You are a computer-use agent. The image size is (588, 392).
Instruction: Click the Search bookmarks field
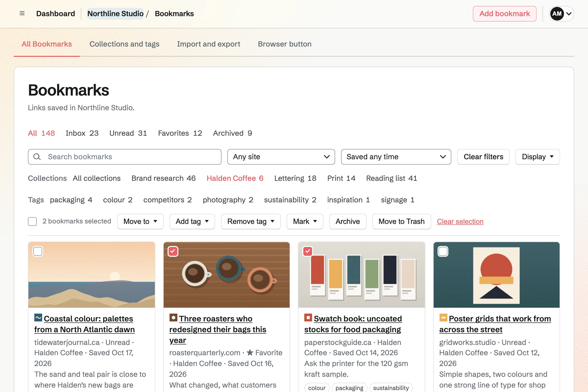(x=124, y=157)
